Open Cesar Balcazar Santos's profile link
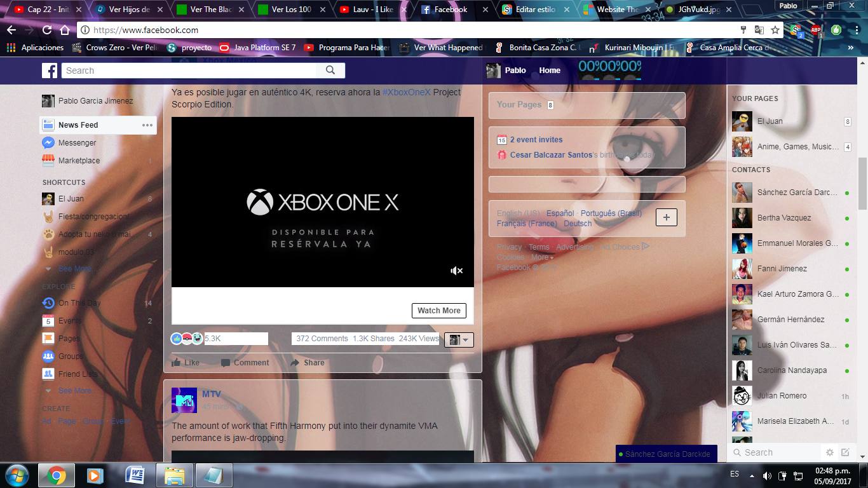The height and width of the screenshot is (488, 868). pos(551,155)
